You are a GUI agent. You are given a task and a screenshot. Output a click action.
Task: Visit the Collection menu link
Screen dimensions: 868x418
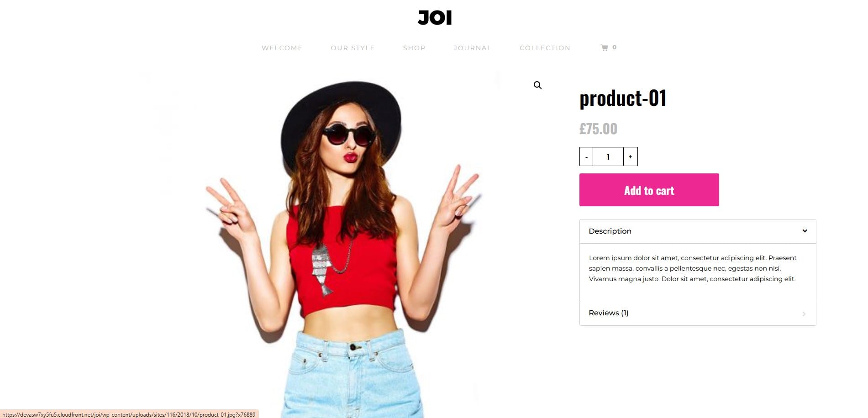(x=545, y=48)
